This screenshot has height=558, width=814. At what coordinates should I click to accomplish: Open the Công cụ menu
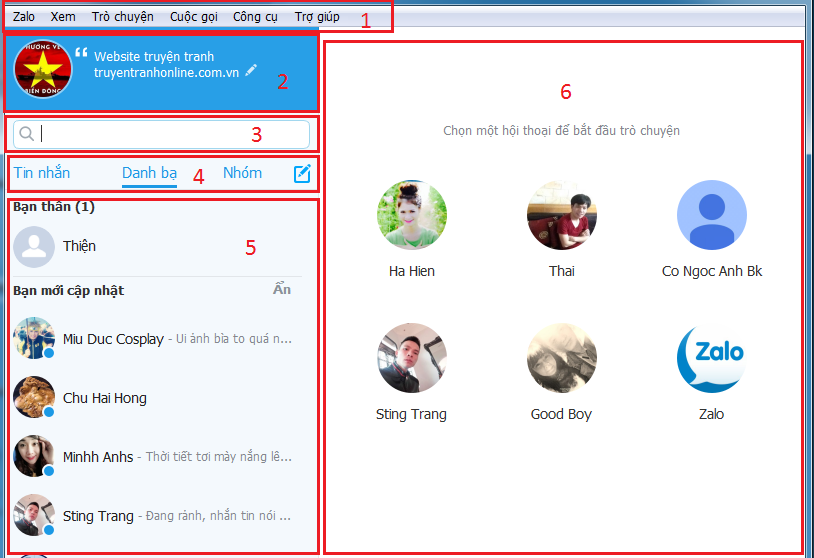point(254,16)
